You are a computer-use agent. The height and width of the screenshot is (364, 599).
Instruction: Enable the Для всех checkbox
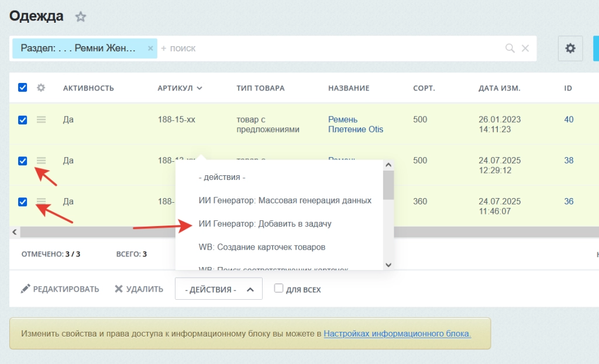[279, 289]
